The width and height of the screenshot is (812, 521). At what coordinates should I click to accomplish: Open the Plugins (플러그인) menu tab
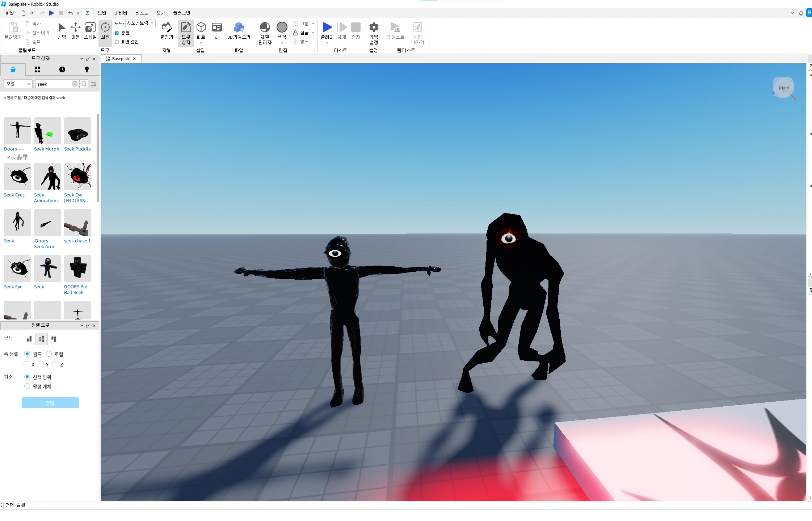(x=181, y=13)
